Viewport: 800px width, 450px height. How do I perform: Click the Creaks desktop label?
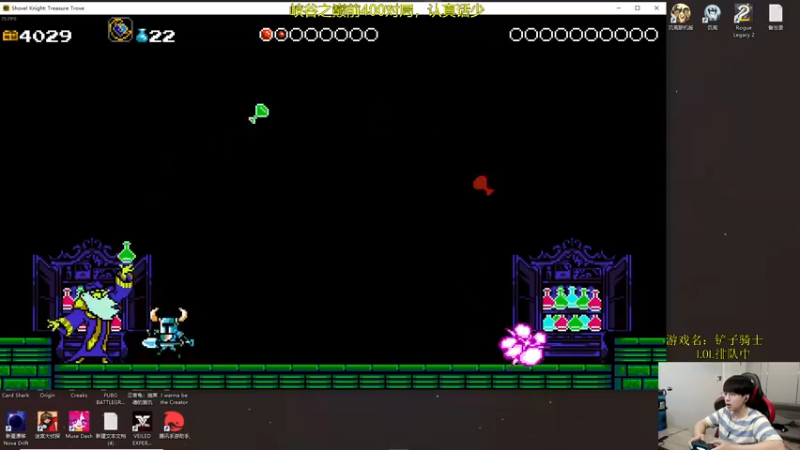tap(79, 395)
